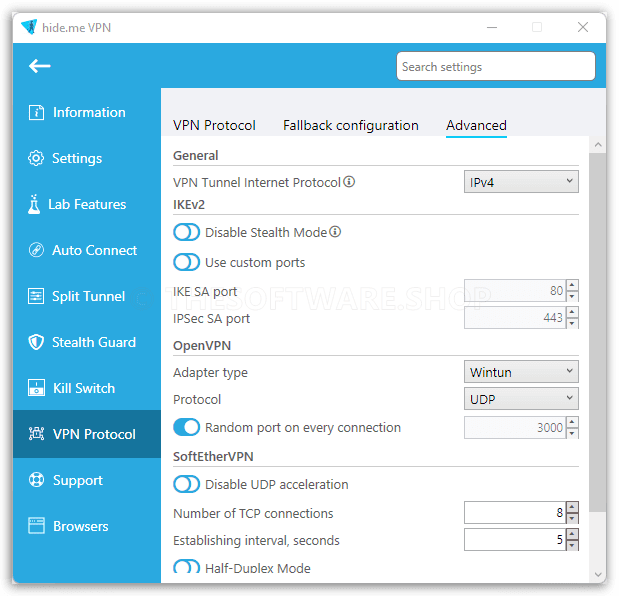Click Auto Connect link icon
The image size is (619, 596).
pyautogui.click(x=36, y=250)
